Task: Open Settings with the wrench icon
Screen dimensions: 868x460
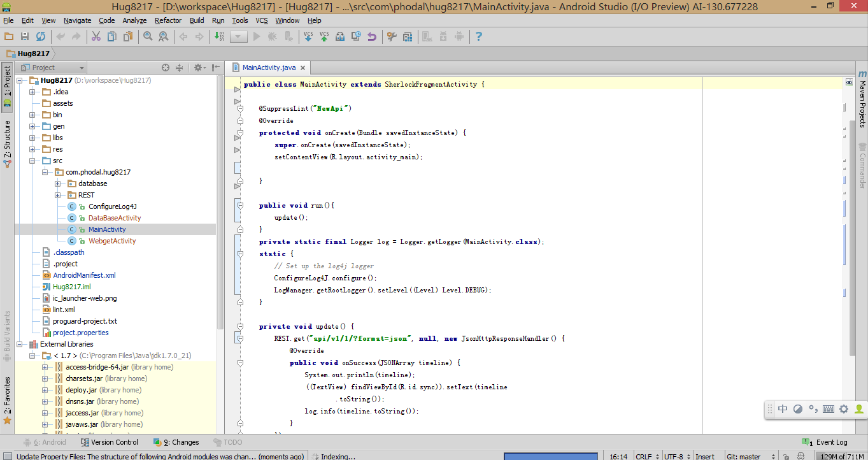Action: (x=392, y=37)
